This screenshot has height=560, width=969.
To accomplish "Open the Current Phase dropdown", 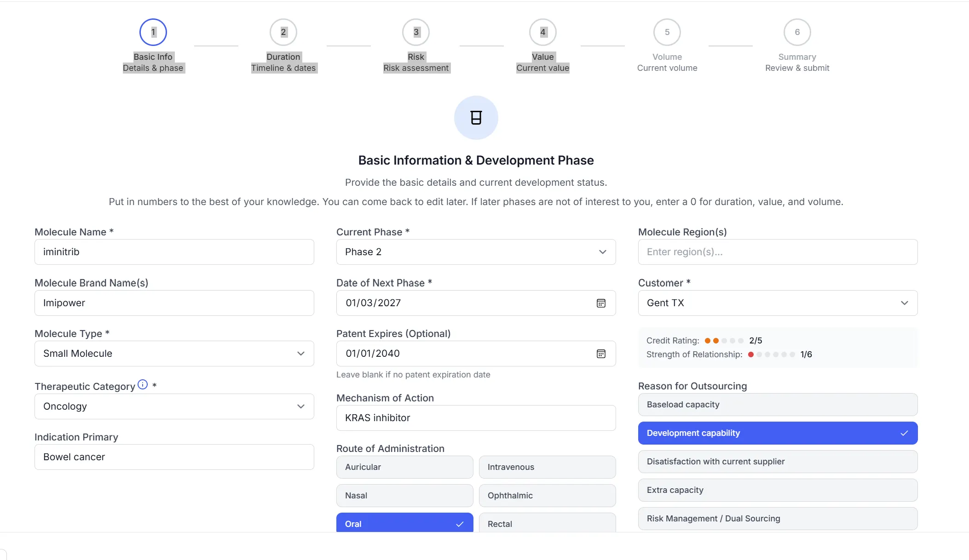I will coord(476,252).
